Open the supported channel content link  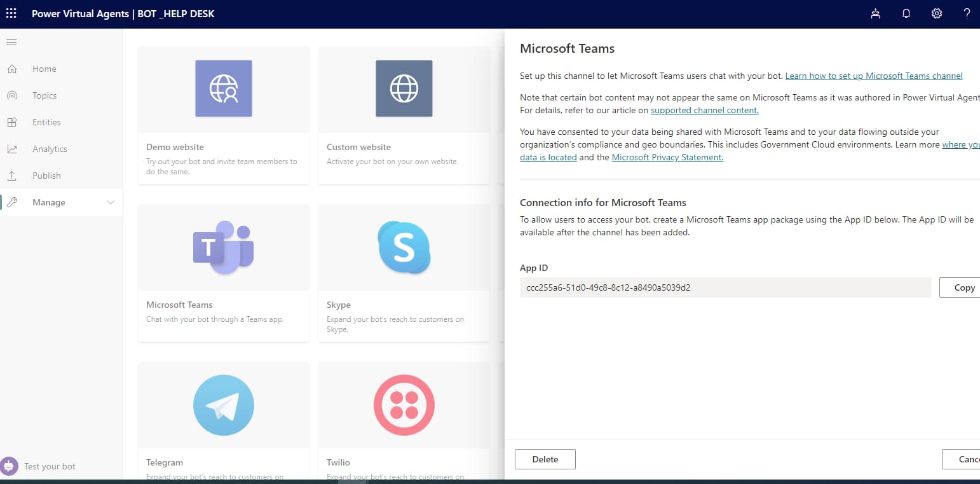[705, 110]
